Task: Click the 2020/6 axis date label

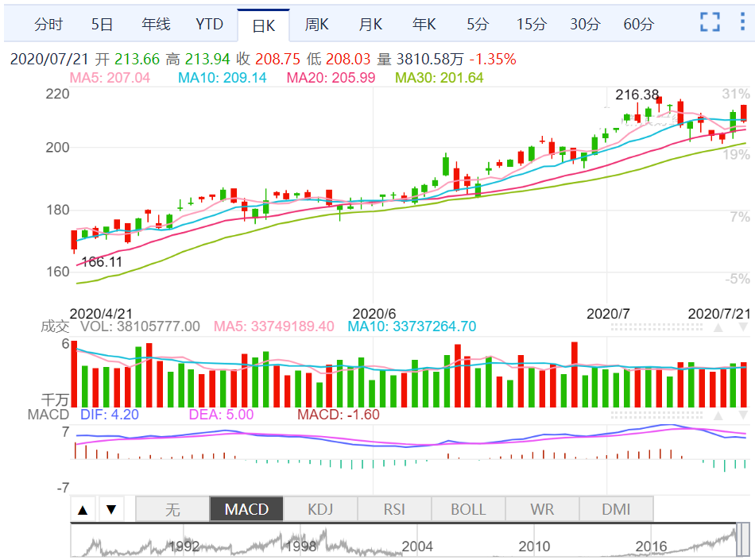Action: pos(374,314)
